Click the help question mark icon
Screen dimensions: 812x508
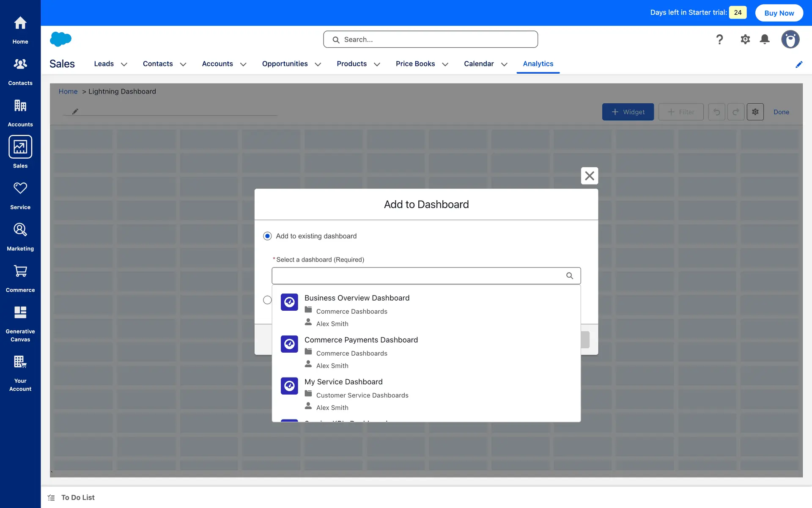pos(719,39)
